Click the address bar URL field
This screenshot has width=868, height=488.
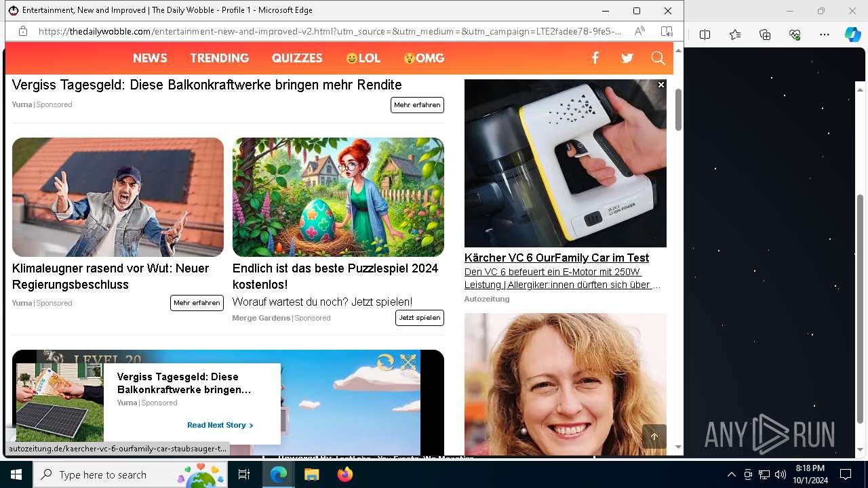pos(330,31)
